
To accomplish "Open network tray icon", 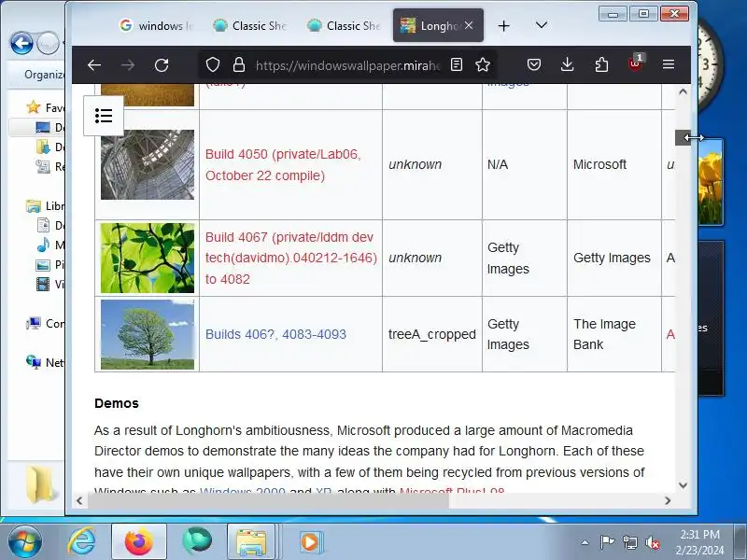I will [x=629, y=542].
